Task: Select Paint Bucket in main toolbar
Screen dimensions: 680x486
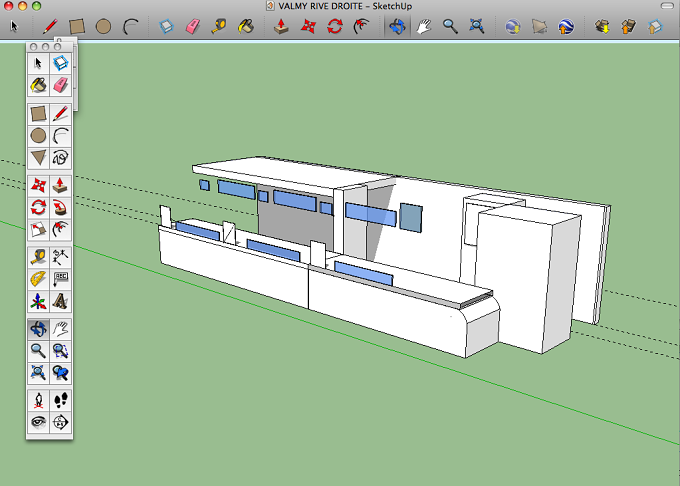Action: [x=246, y=26]
